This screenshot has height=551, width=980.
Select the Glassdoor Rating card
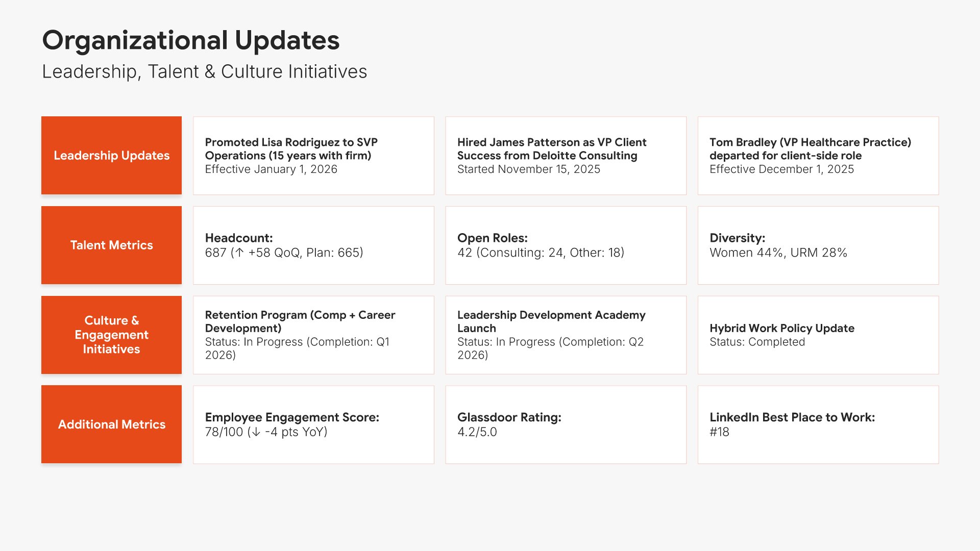point(566,424)
